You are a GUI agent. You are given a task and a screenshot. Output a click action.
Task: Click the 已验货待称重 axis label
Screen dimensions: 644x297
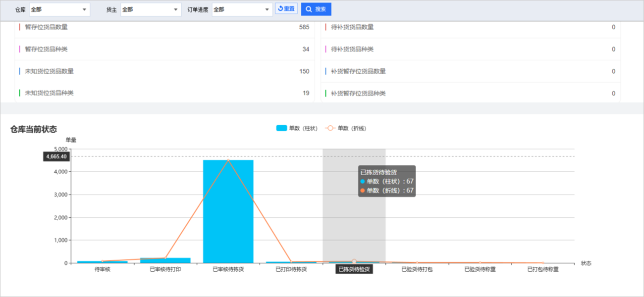(480, 270)
